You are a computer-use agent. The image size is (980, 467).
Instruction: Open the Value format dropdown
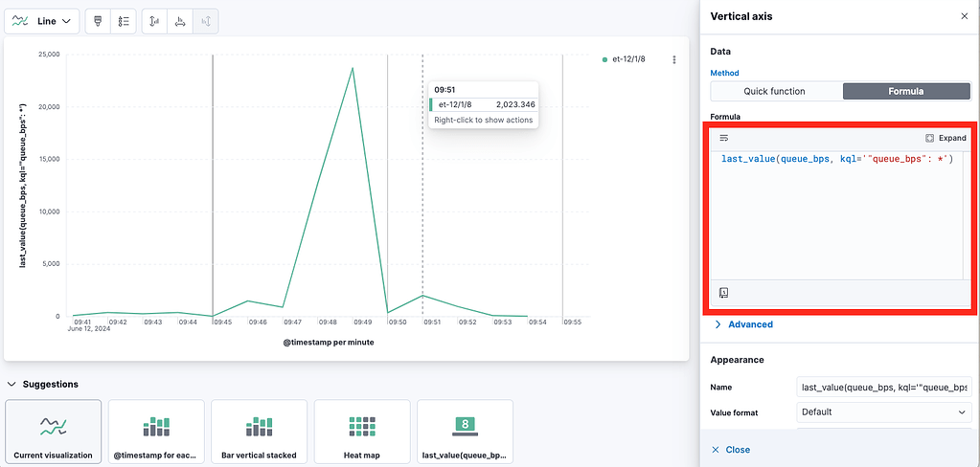884,412
